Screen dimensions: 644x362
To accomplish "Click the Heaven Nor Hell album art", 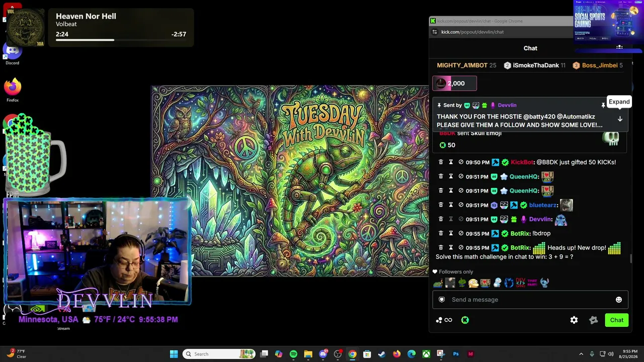I will coord(26,27).
